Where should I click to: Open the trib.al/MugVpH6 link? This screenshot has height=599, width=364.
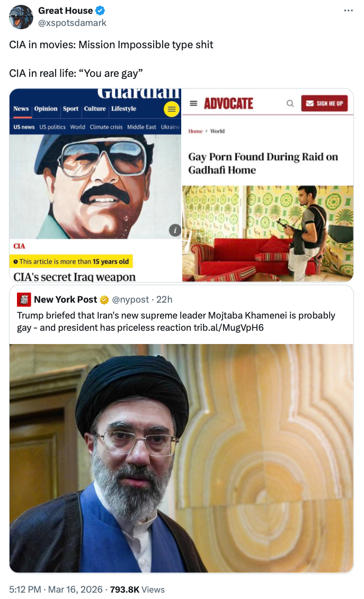point(228,328)
